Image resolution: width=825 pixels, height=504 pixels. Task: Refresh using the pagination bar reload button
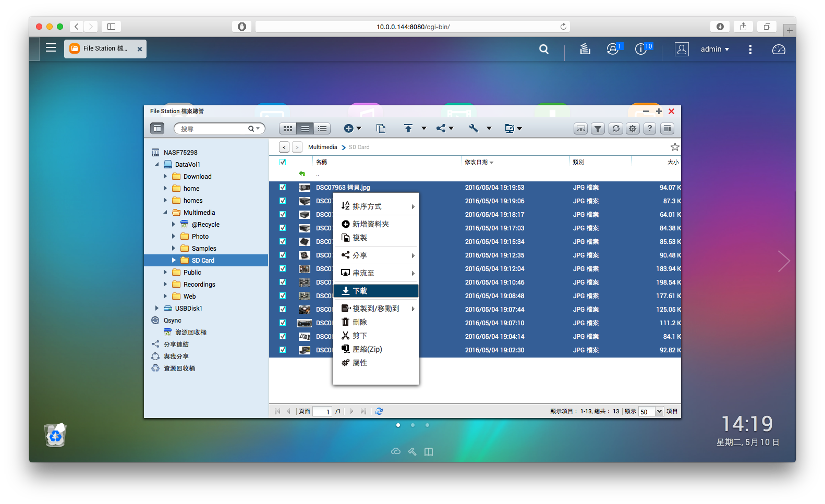[x=379, y=411]
